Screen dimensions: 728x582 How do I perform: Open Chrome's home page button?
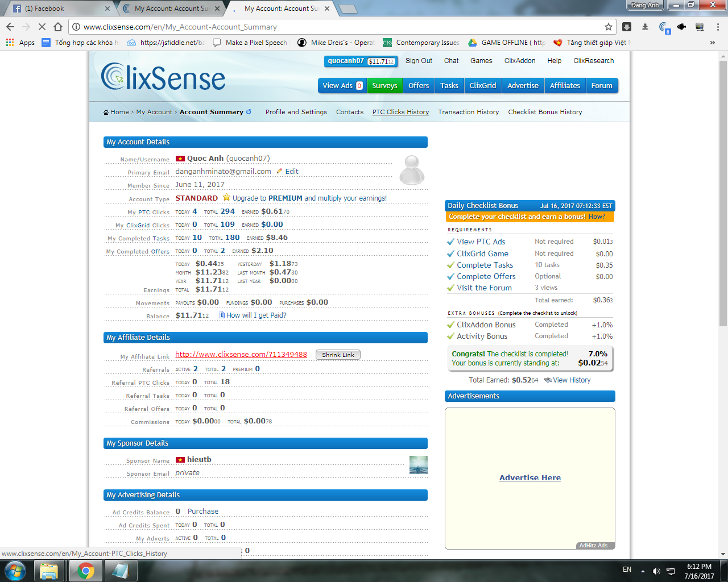58,27
